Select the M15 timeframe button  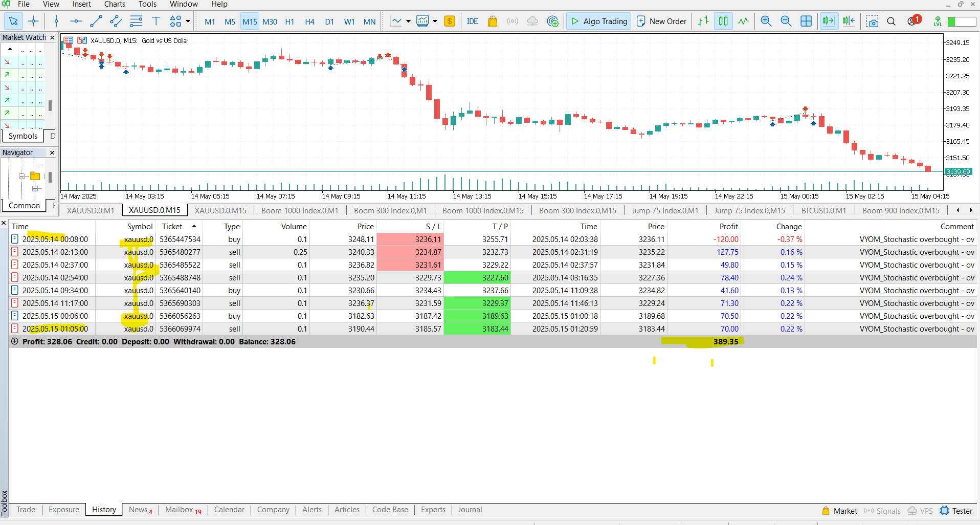(x=250, y=21)
